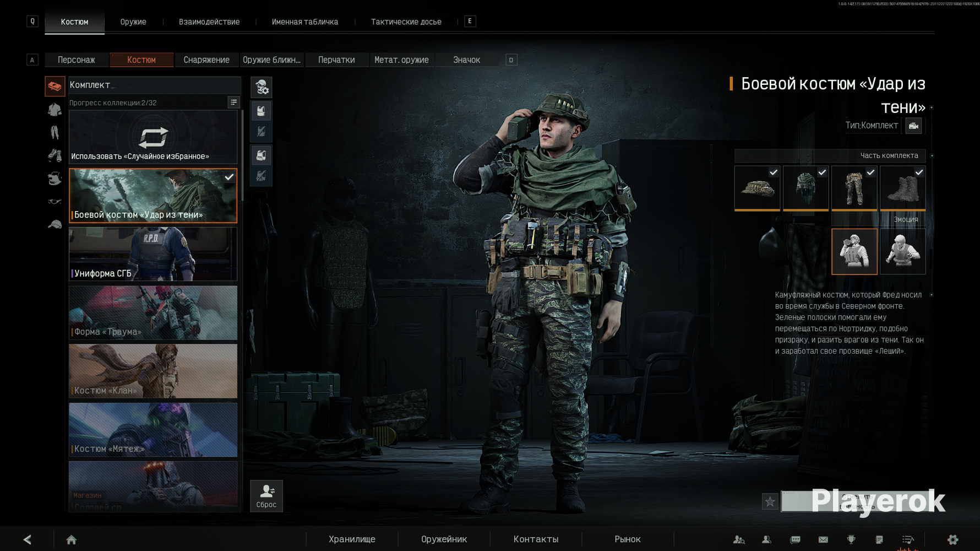This screenshot has width=980, height=551.
Task: Open the settings gear icon
Action: [953, 540]
